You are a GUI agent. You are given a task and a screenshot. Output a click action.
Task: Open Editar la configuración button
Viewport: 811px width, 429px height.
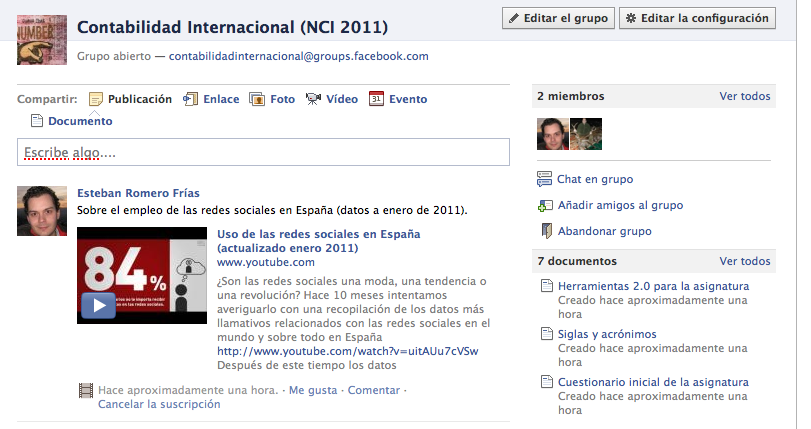click(697, 18)
